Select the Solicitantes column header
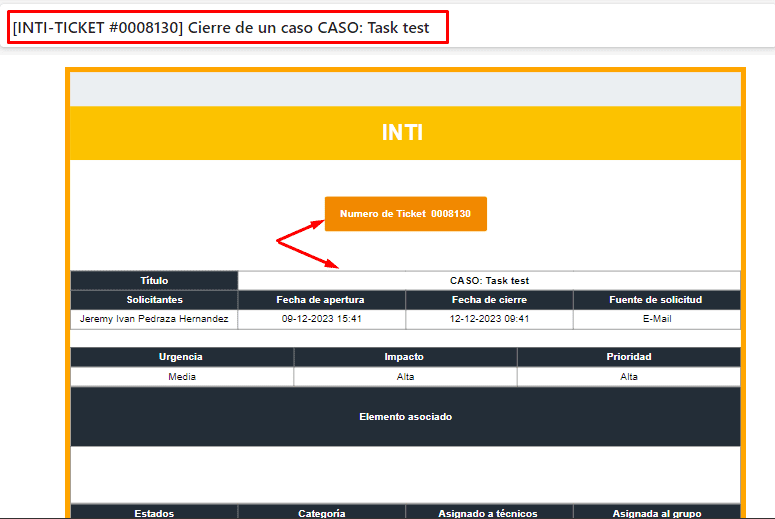775x519 pixels. point(154,300)
